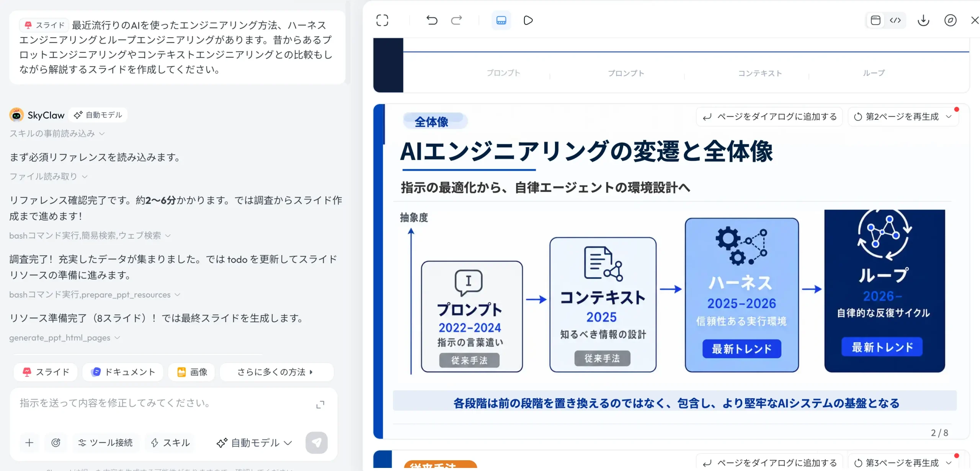This screenshot has width=980, height=471.
Task: Click ループ label on the previous slide
Action: (874, 73)
